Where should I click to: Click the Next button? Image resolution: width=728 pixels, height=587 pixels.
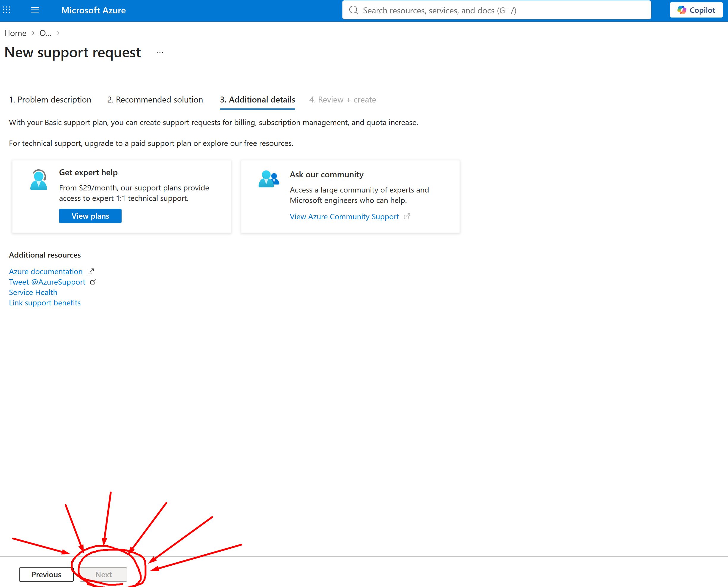(x=103, y=575)
